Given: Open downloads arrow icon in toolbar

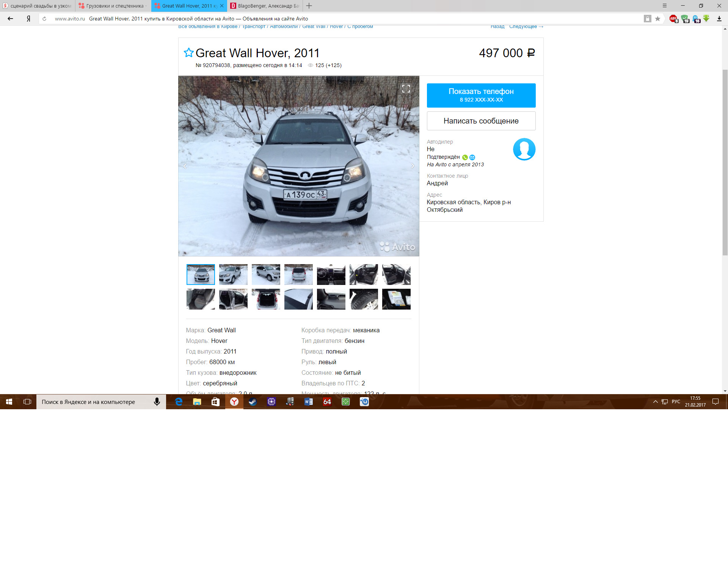Looking at the screenshot, I should [x=719, y=19].
